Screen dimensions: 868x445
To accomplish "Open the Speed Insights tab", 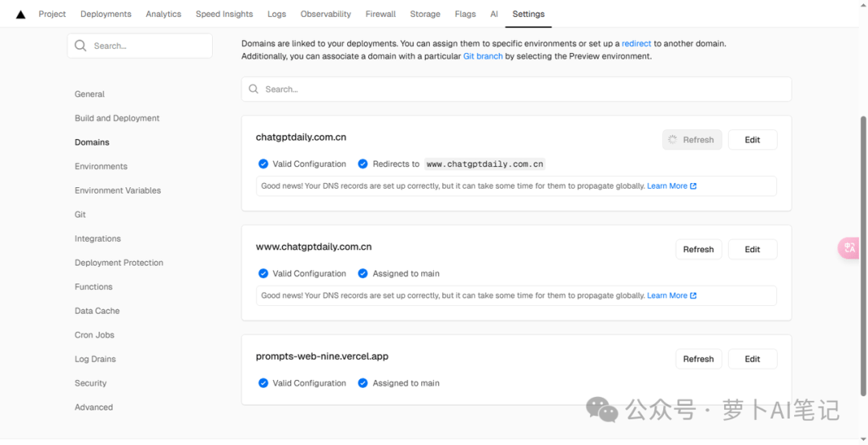I will click(x=224, y=14).
